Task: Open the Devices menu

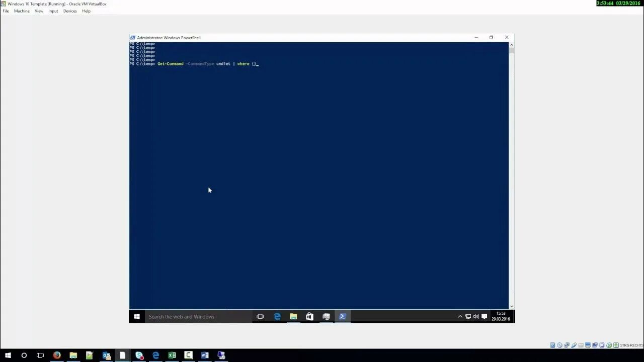Action: (70, 11)
